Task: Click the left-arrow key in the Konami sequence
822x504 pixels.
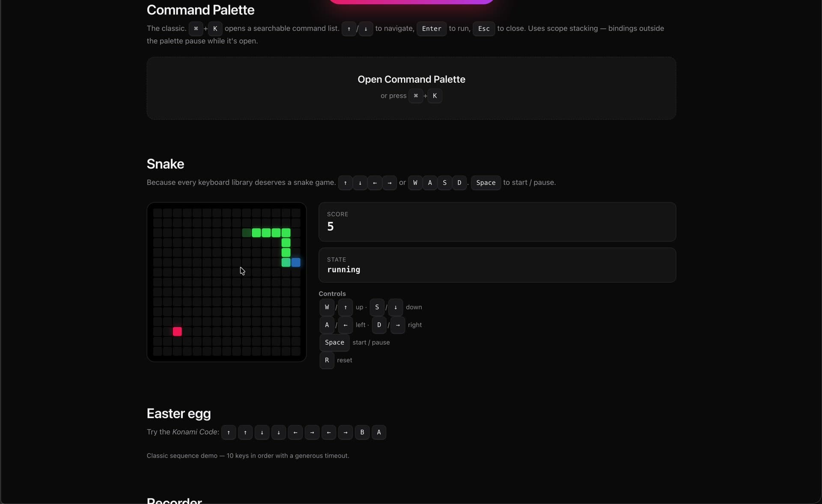Action: [x=295, y=433]
